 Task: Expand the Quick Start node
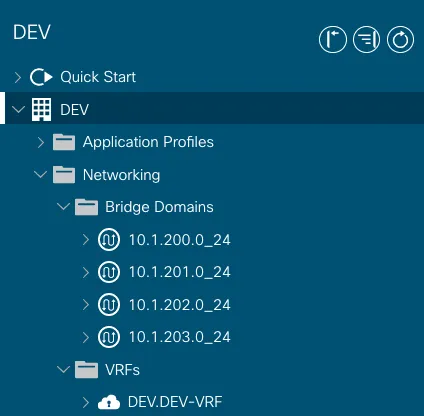pos(18,77)
